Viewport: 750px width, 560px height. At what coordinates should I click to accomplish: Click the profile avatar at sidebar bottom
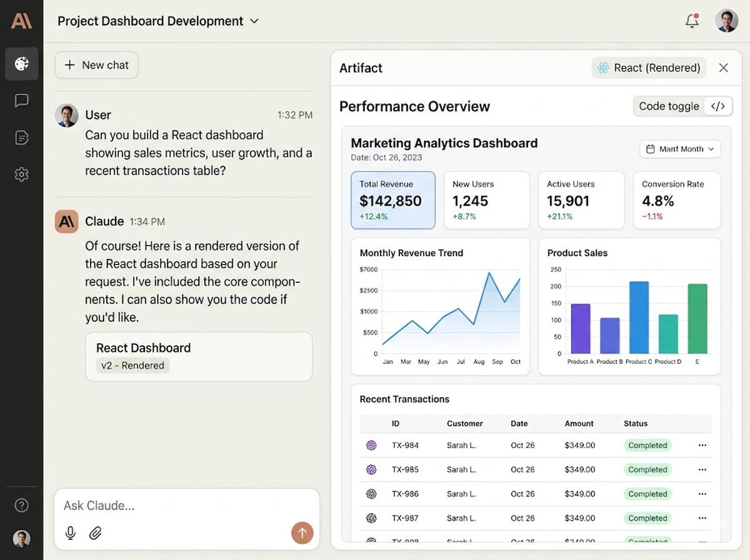(x=22, y=539)
